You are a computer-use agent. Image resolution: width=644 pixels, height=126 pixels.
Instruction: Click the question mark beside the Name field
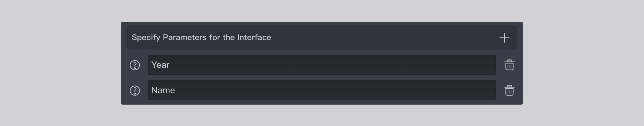(135, 91)
